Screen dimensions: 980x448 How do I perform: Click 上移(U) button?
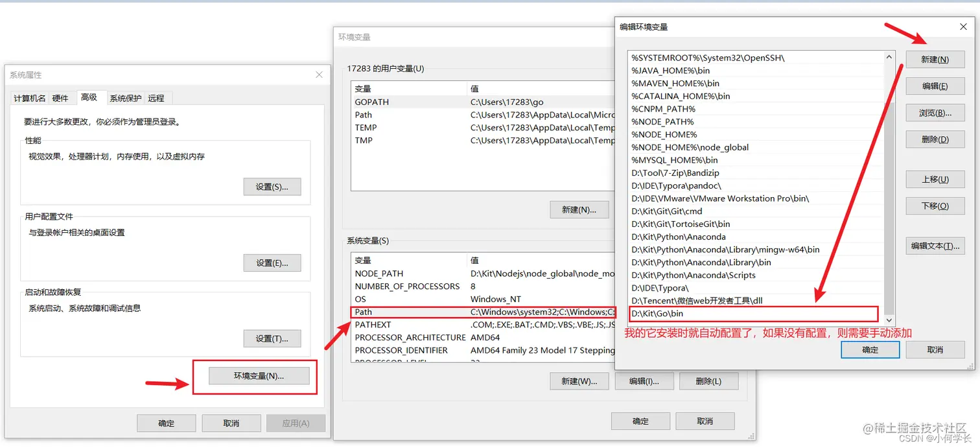point(935,180)
